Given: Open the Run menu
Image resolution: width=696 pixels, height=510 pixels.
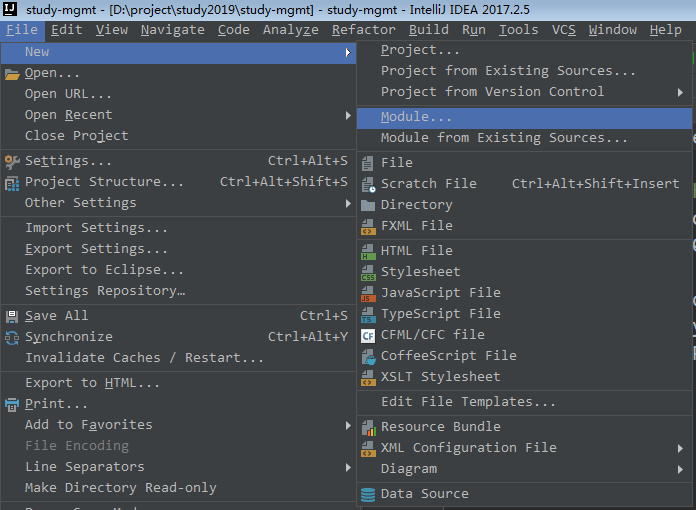Looking at the screenshot, I should click(474, 30).
